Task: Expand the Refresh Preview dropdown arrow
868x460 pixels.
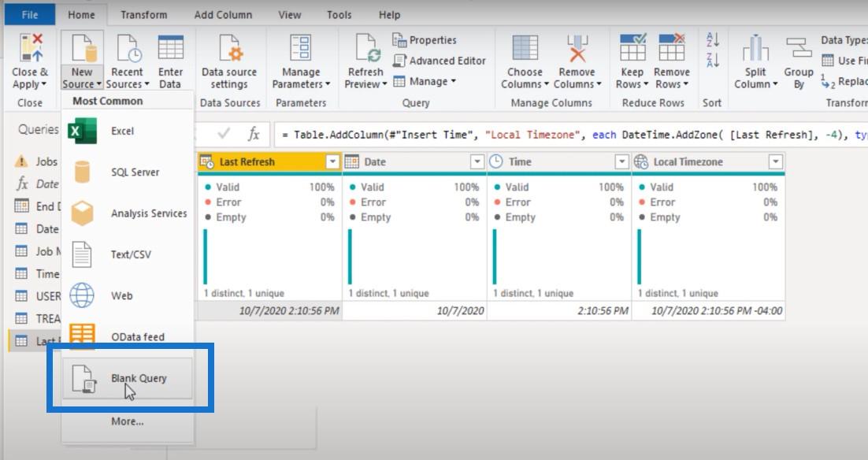Action: tap(384, 85)
